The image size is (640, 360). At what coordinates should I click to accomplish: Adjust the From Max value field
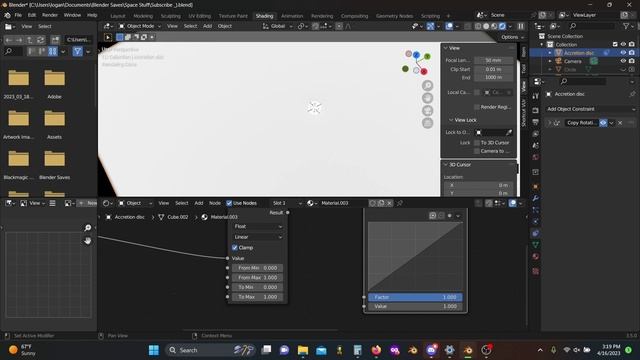coord(258,278)
